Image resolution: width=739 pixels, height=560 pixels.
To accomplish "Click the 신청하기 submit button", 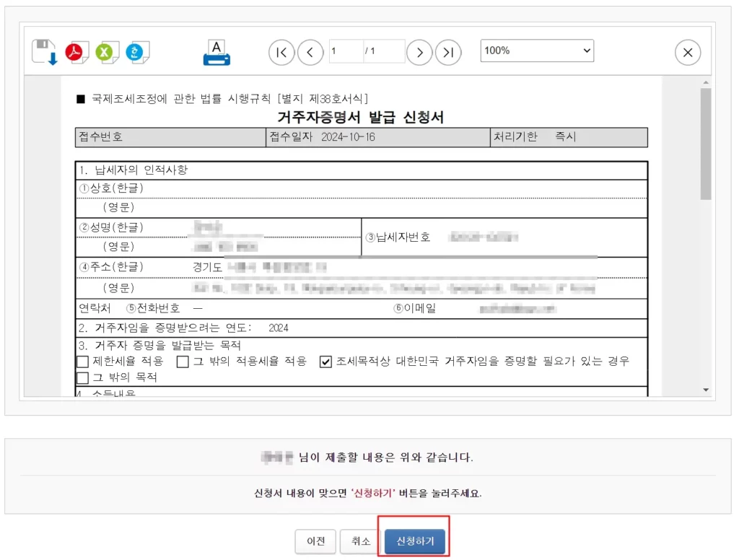I will [x=415, y=541].
